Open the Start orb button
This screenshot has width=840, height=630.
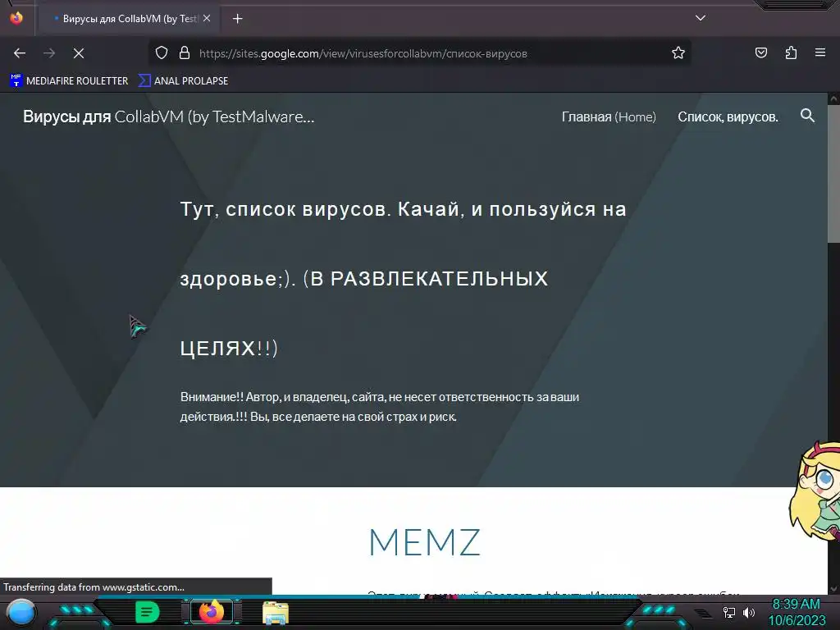21,612
